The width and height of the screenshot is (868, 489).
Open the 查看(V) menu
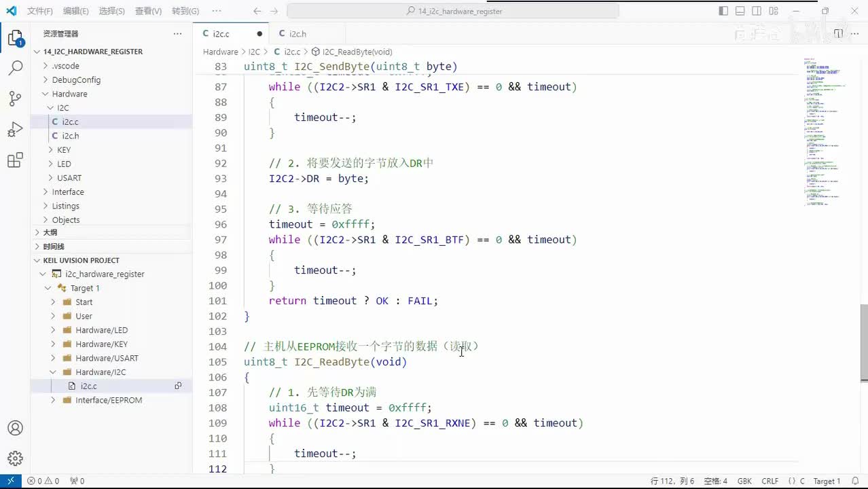(148, 11)
